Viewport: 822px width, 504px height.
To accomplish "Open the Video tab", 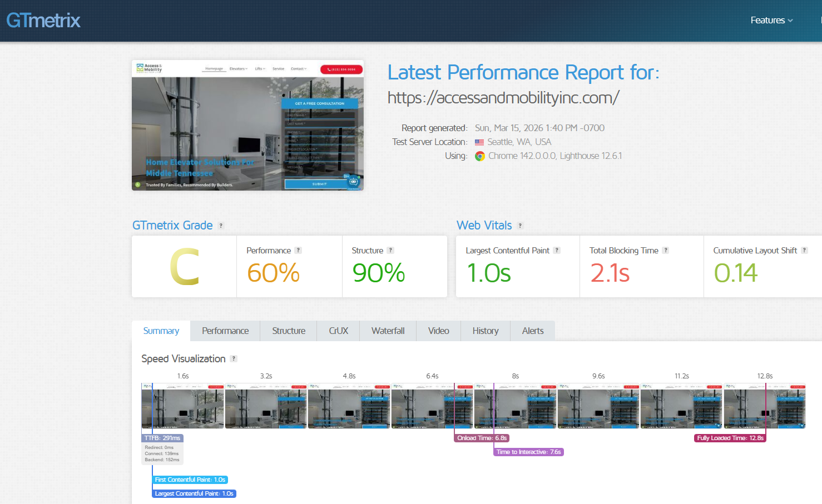I will coord(438,331).
